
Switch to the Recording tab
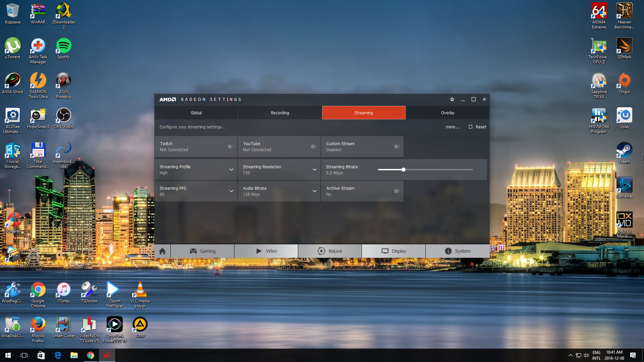[280, 113]
